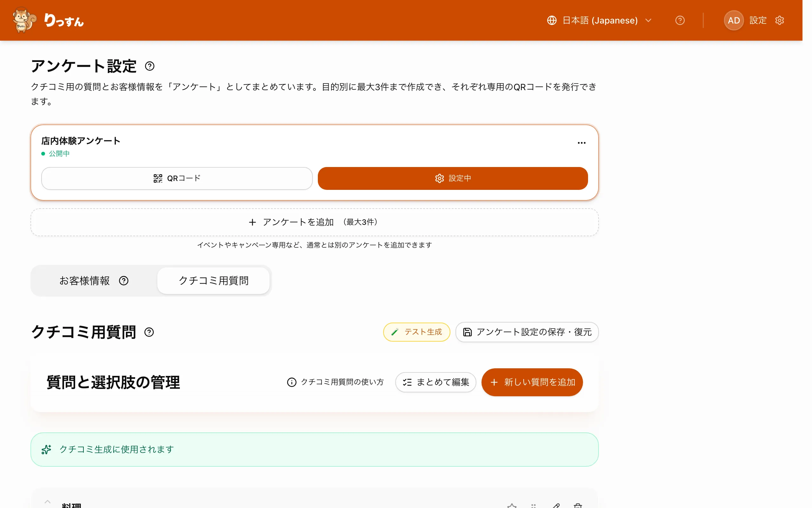The height and width of the screenshot is (508, 812).
Task: Show help for the クチコミ用質問 heading
Action: pos(149,332)
